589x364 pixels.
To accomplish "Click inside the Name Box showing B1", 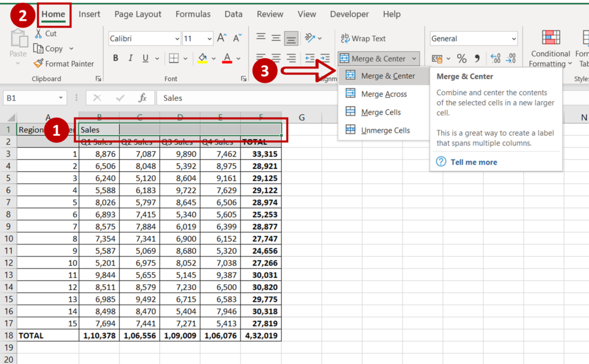I will pos(32,98).
